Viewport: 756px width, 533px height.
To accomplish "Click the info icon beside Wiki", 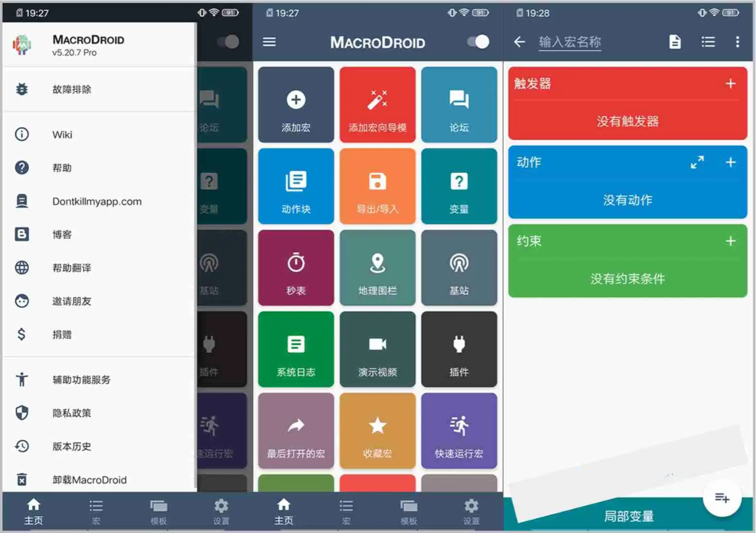I will coord(22,135).
